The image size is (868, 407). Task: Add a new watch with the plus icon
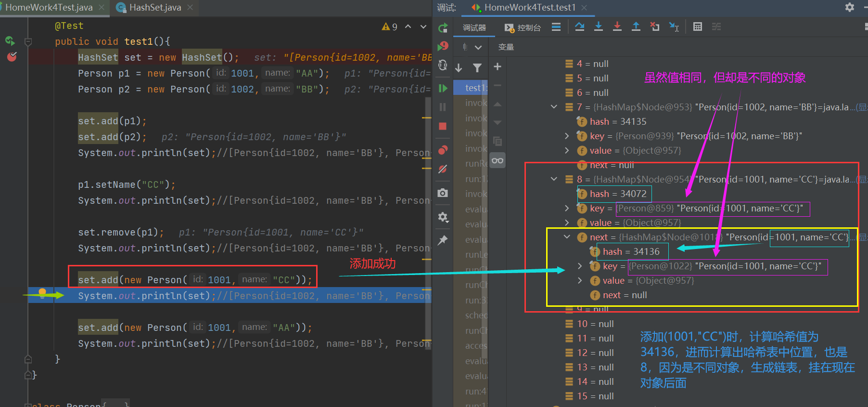[x=498, y=66]
